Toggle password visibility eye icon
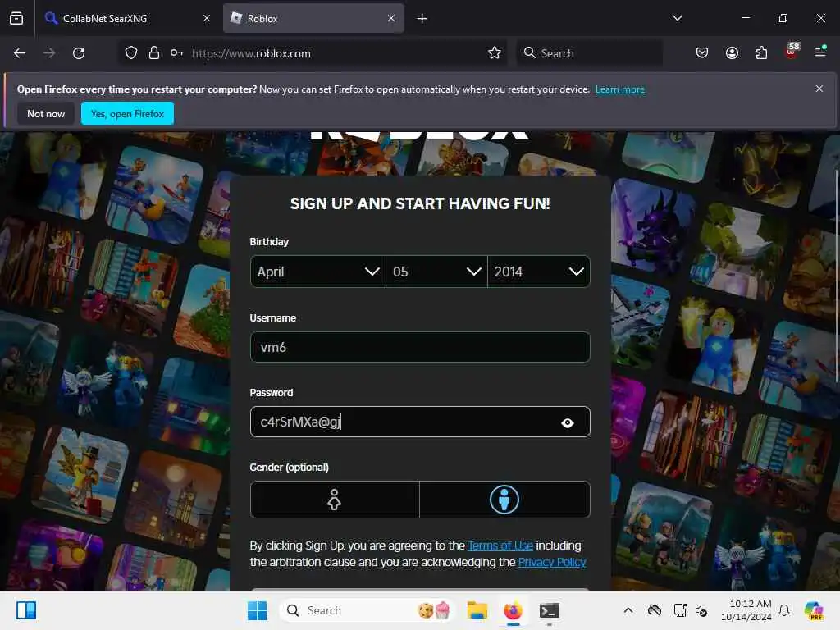This screenshot has width=840, height=630. pyautogui.click(x=568, y=423)
